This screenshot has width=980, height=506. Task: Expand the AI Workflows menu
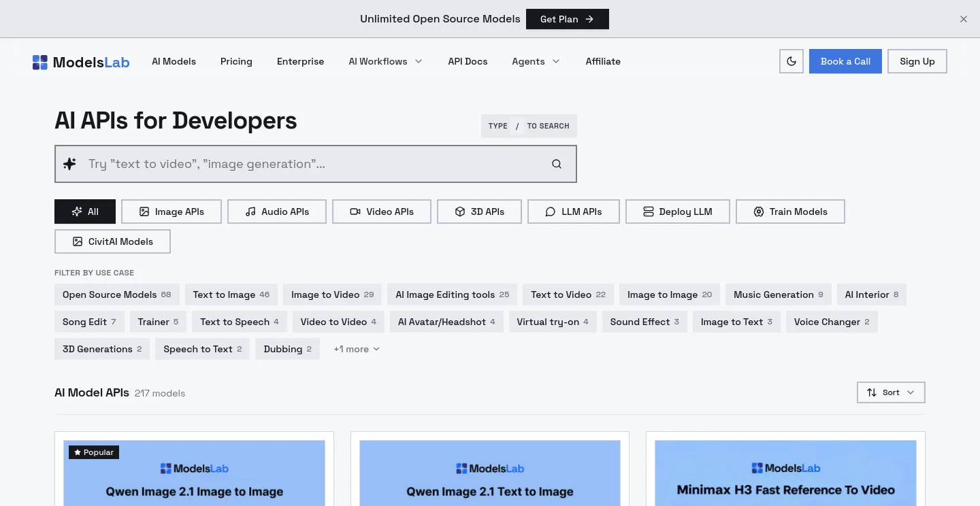point(386,61)
